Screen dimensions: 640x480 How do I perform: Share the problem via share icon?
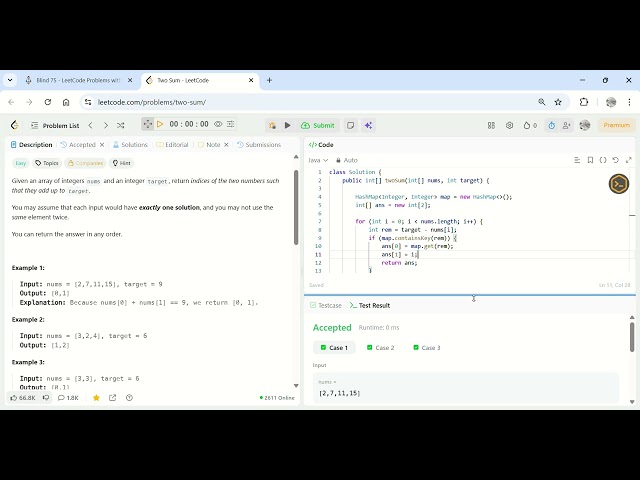[113, 398]
